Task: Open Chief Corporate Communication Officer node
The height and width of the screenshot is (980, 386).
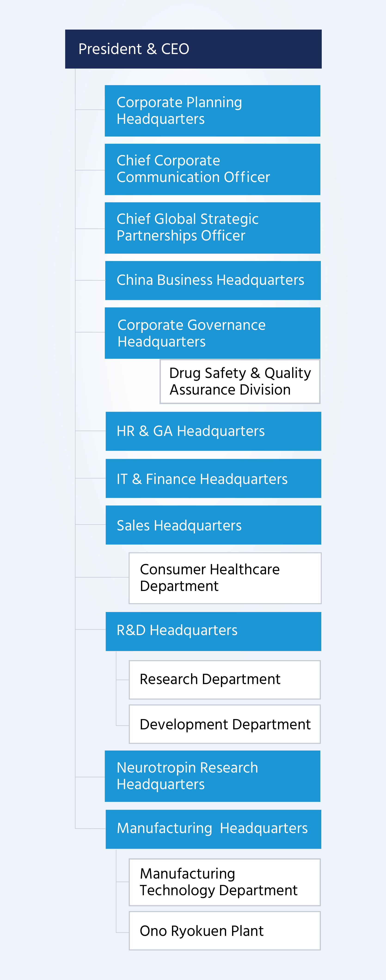Action: click(212, 169)
